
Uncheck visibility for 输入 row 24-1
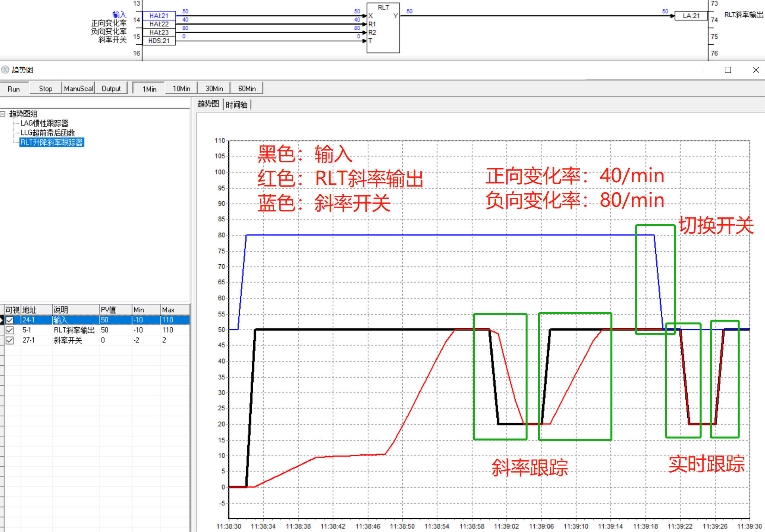pyautogui.click(x=10, y=320)
